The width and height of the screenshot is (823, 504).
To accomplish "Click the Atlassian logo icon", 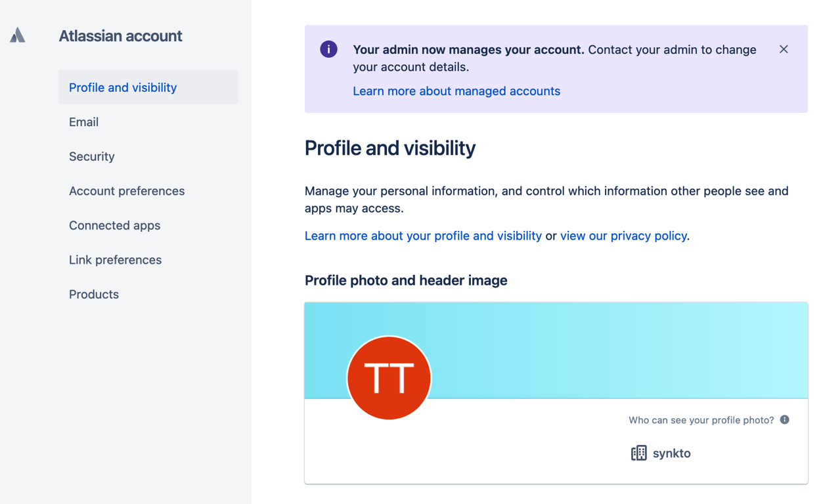I will tap(18, 35).
